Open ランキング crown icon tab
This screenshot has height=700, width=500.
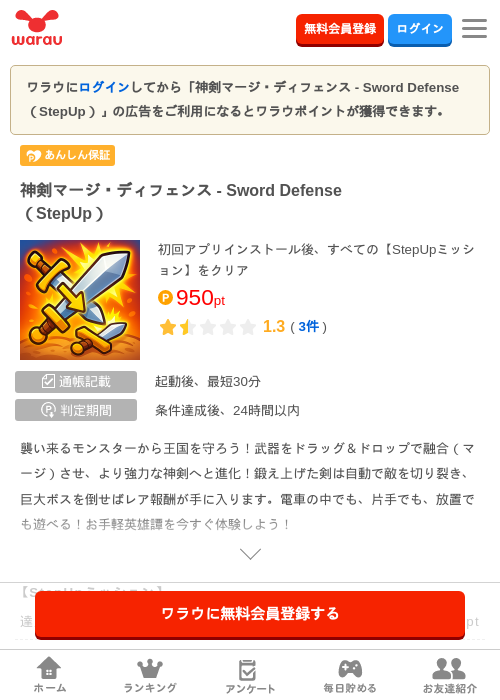click(150, 675)
